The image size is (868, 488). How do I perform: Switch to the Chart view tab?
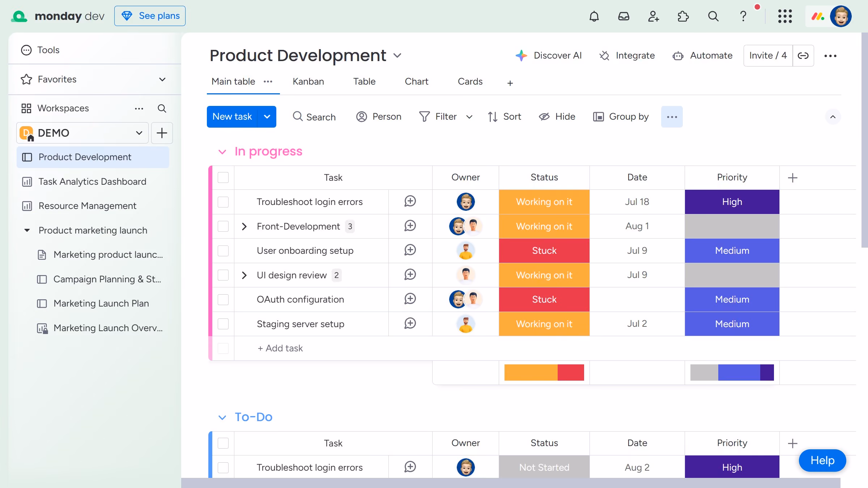tap(416, 82)
